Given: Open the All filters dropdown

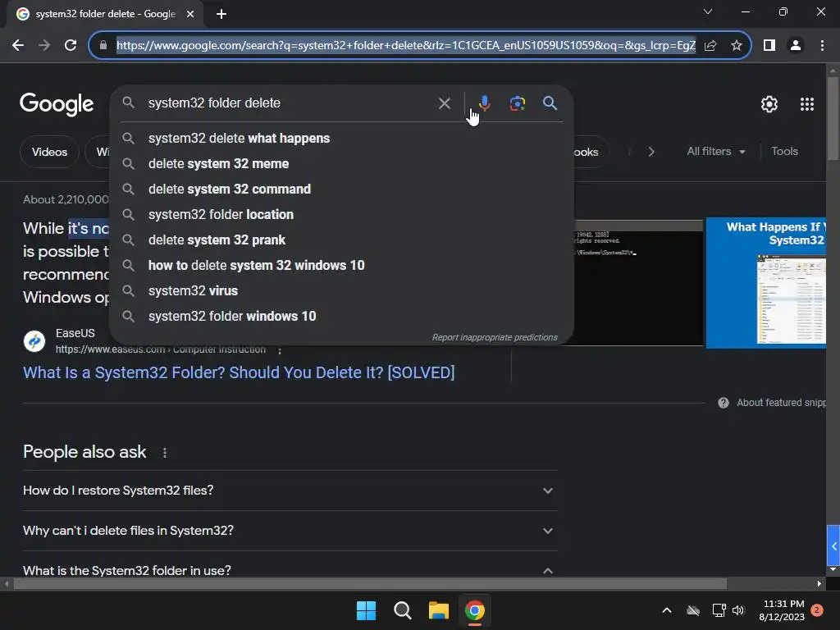Looking at the screenshot, I should tap(716, 152).
